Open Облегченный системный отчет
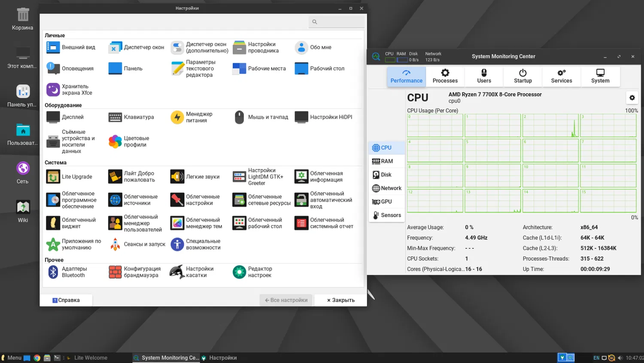The width and height of the screenshot is (644, 363). [324, 223]
